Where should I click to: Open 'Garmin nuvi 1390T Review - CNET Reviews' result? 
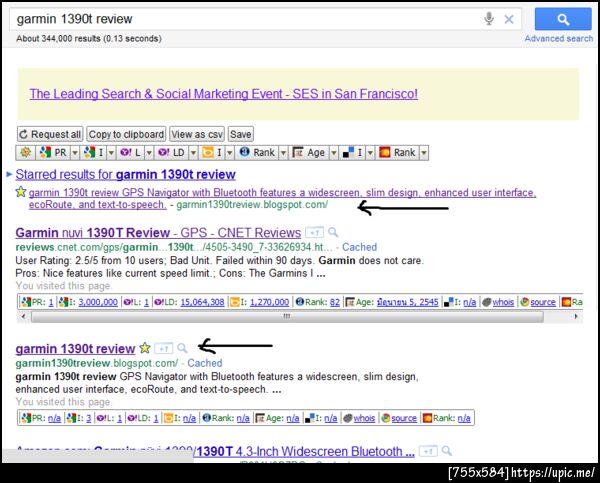[x=158, y=233]
